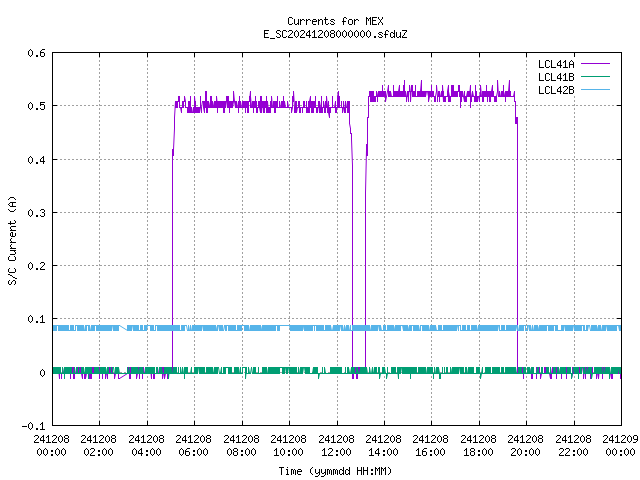Click the y-axis tick value 0.2
This screenshot has width=640, height=480.
click(x=36, y=266)
